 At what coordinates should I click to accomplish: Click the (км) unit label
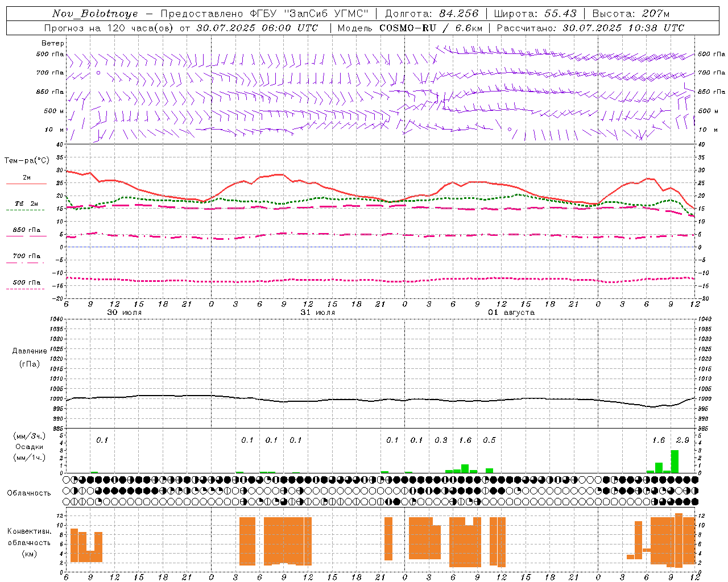(29, 554)
